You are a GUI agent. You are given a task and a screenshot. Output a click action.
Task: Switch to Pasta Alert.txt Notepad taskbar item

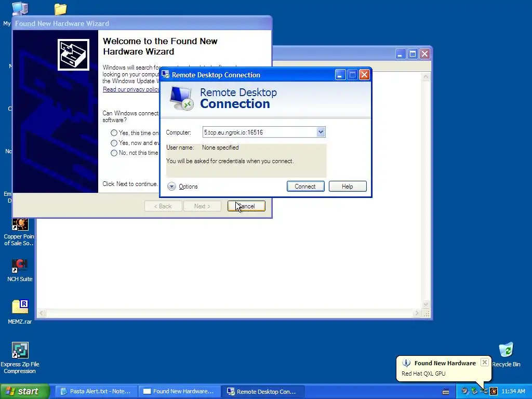click(96, 391)
